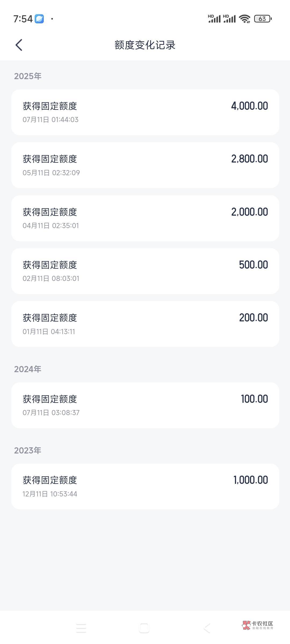Tap the 2024年 section header
This screenshot has width=290, height=644.
(28, 369)
